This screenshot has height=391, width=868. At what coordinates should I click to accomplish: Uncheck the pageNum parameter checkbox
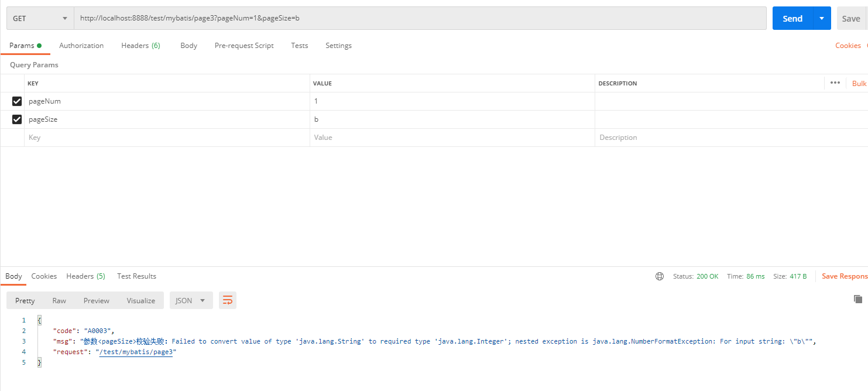click(17, 101)
